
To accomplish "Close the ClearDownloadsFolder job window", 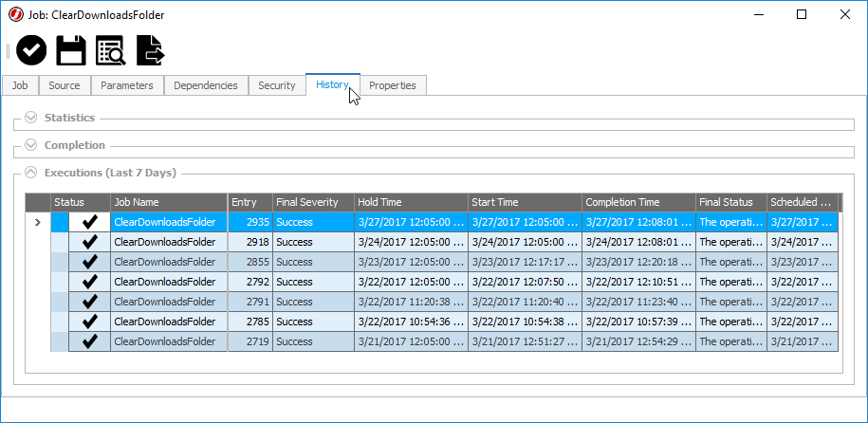I will coord(844,15).
